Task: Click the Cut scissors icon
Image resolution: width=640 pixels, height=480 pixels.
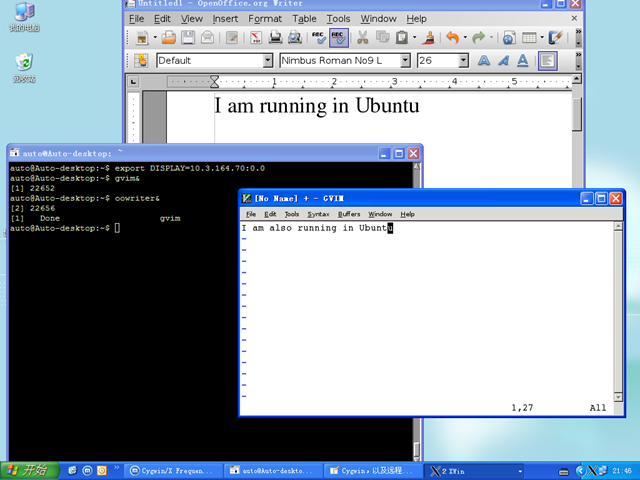Action: [362, 38]
